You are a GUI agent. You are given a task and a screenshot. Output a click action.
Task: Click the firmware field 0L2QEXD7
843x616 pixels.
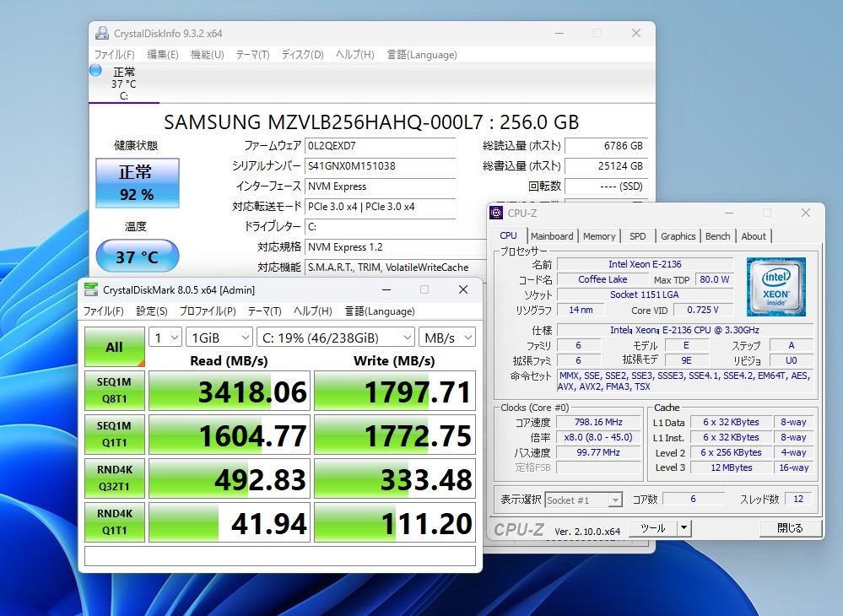(380, 146)
